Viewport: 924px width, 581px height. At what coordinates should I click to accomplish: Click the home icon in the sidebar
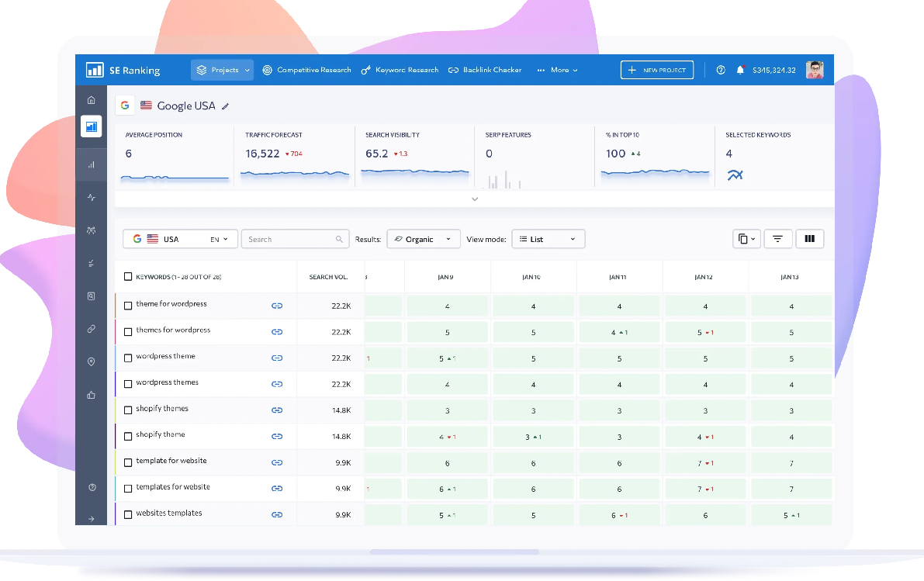pos(92,99)
